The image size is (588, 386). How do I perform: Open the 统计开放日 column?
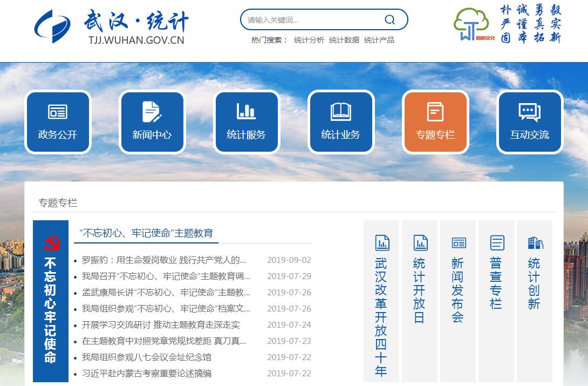420,281
